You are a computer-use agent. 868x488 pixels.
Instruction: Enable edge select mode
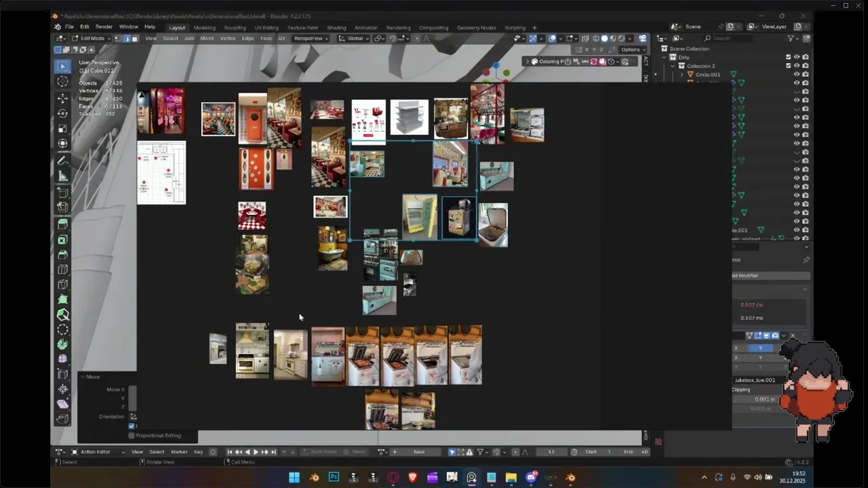pos(126,39)
